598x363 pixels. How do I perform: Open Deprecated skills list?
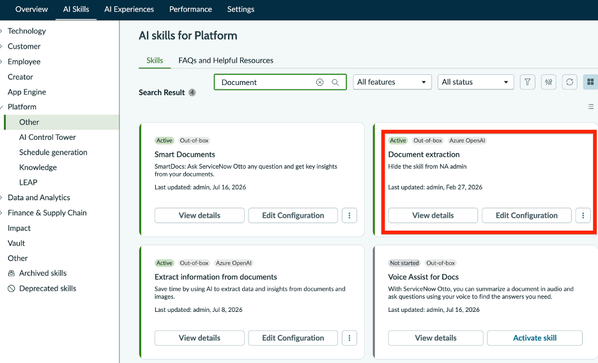click(48, 288)
